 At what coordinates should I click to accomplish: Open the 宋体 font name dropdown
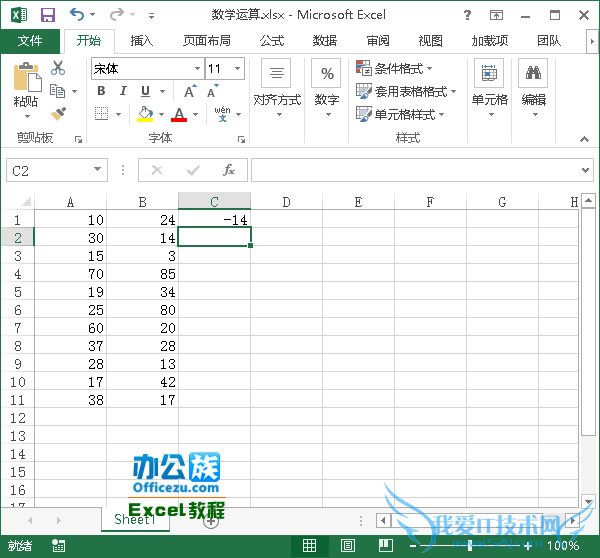197,69
